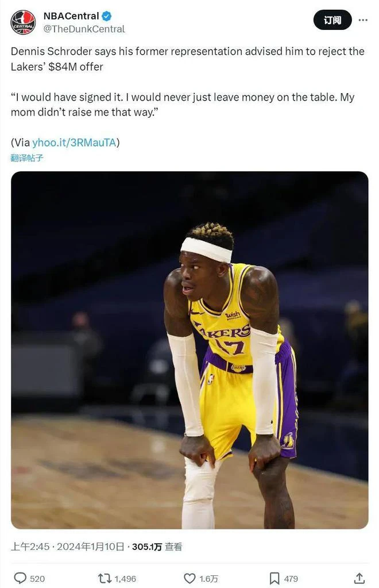The image size is (379, 588).
Task: Click the 1,496 reposts count
Action: tap(125, 579)
